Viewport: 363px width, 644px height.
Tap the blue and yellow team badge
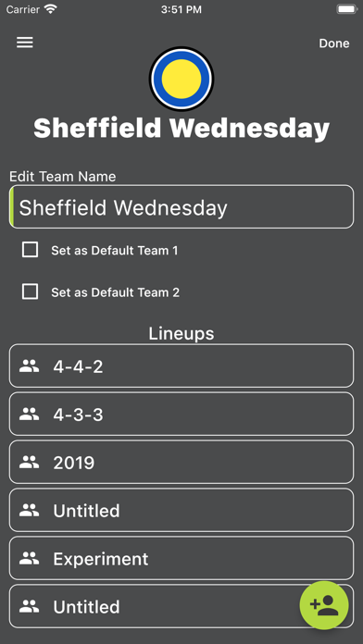click(181, 79)
